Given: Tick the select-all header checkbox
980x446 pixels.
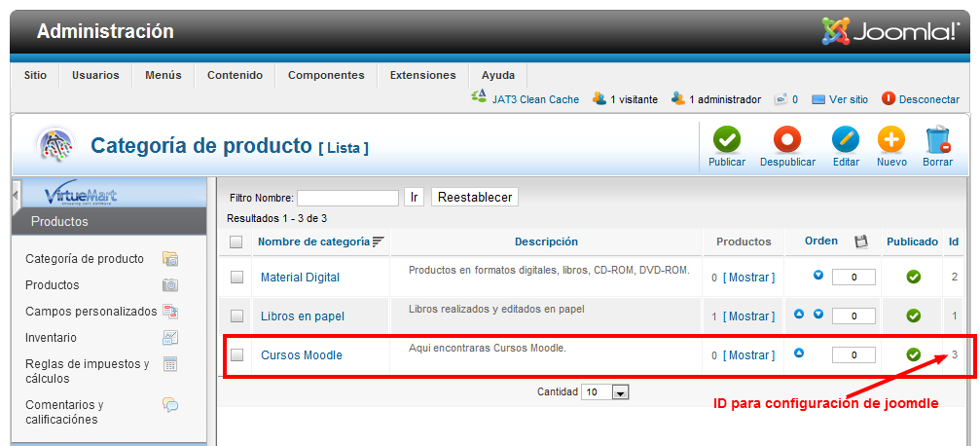Looking at the screenshot, I should coord(236,242).
